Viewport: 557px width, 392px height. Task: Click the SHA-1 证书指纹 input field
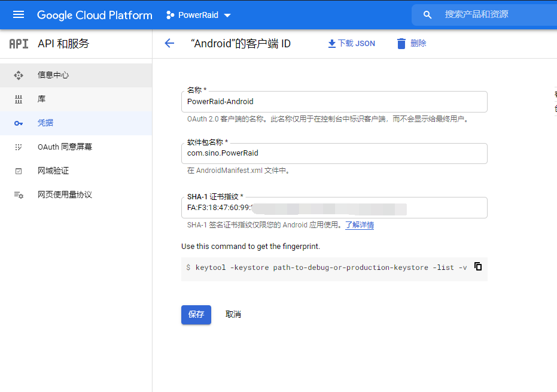(334, 208)
